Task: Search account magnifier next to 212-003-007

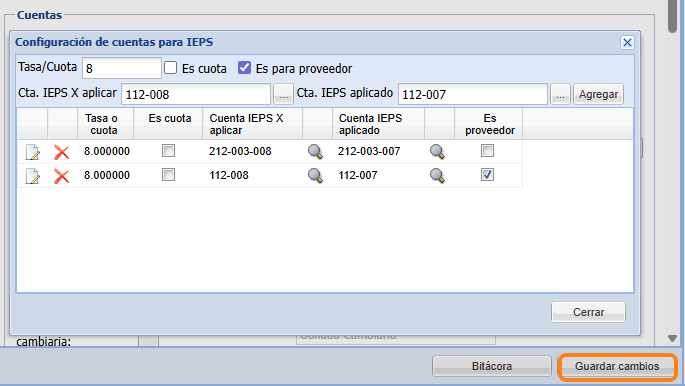Action: [x=437, y=152]
